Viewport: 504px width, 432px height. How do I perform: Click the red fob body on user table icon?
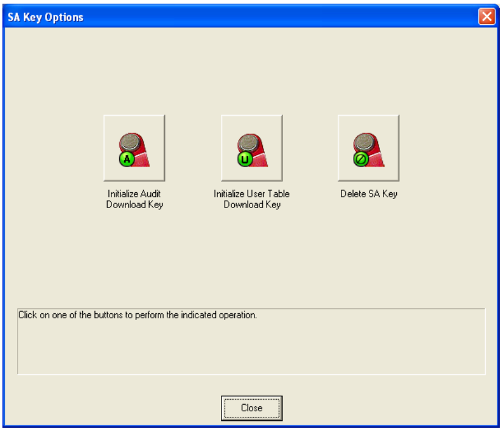click(262, 158)
